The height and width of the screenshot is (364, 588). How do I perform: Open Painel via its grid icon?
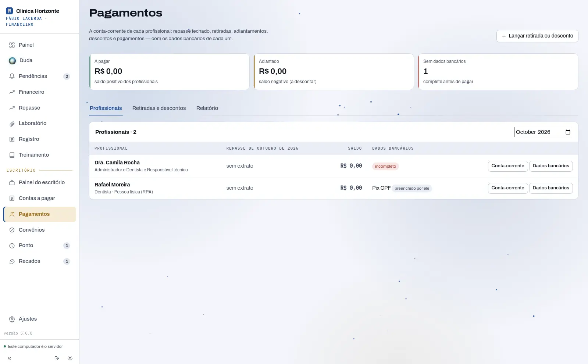[12, 45]
